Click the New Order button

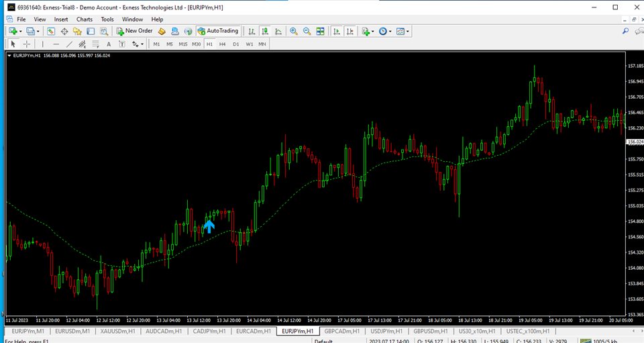[x=134, y=32]
